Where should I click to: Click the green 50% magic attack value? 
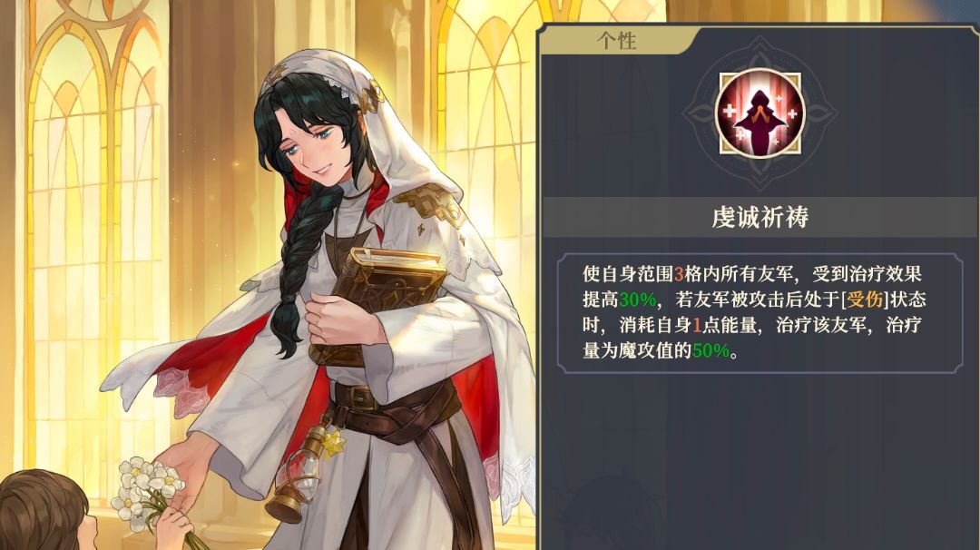tap(710, 351)
